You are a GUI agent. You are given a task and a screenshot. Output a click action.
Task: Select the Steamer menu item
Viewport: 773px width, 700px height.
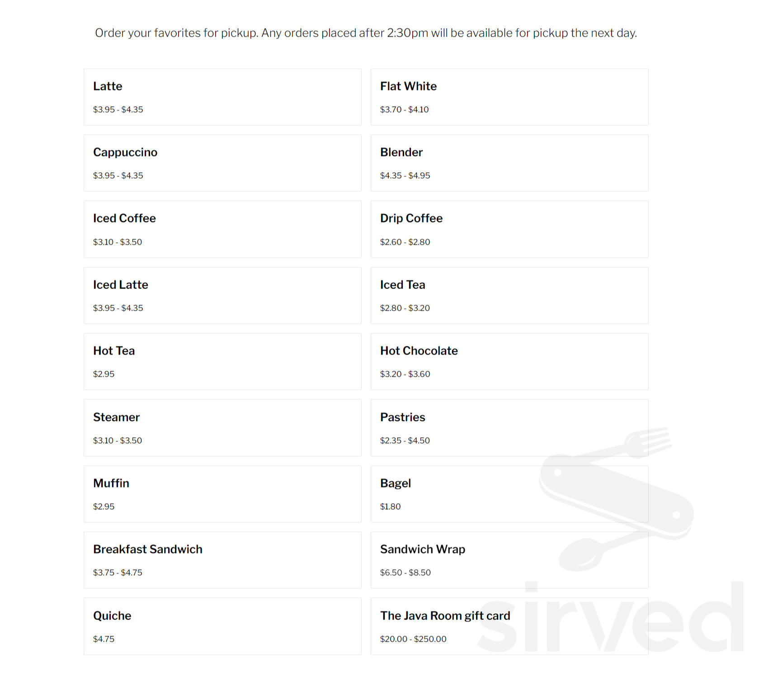coord(222,428)
